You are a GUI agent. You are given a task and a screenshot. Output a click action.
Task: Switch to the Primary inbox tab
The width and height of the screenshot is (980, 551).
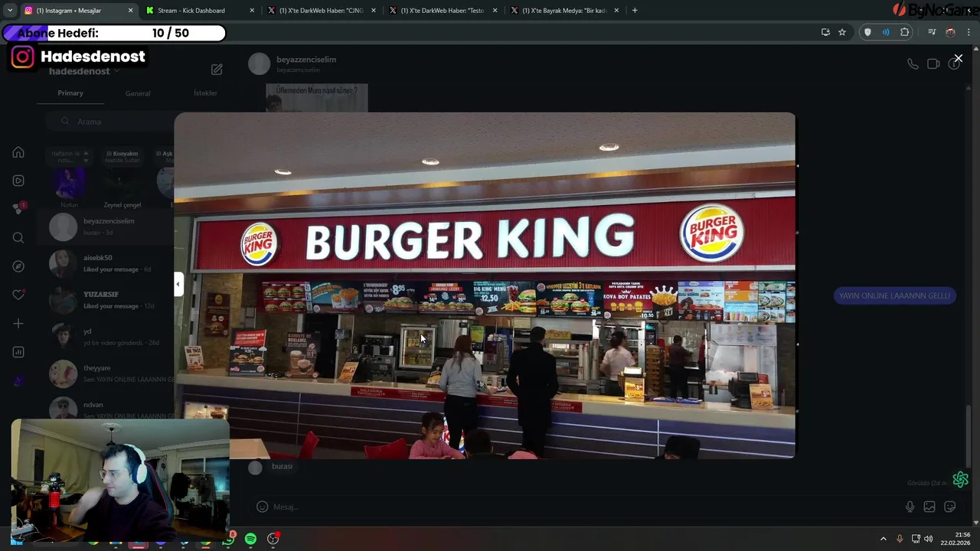click(70, 93)
